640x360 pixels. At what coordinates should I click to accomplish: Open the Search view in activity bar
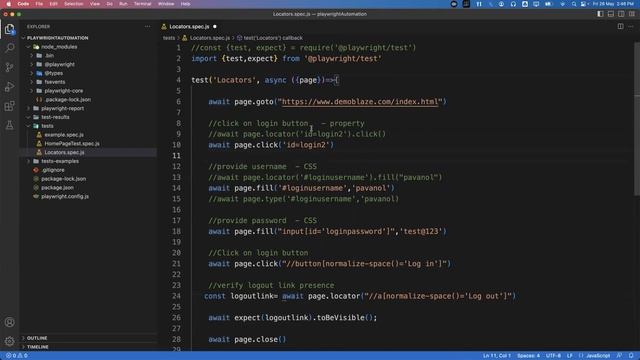[x=9, y=48]
